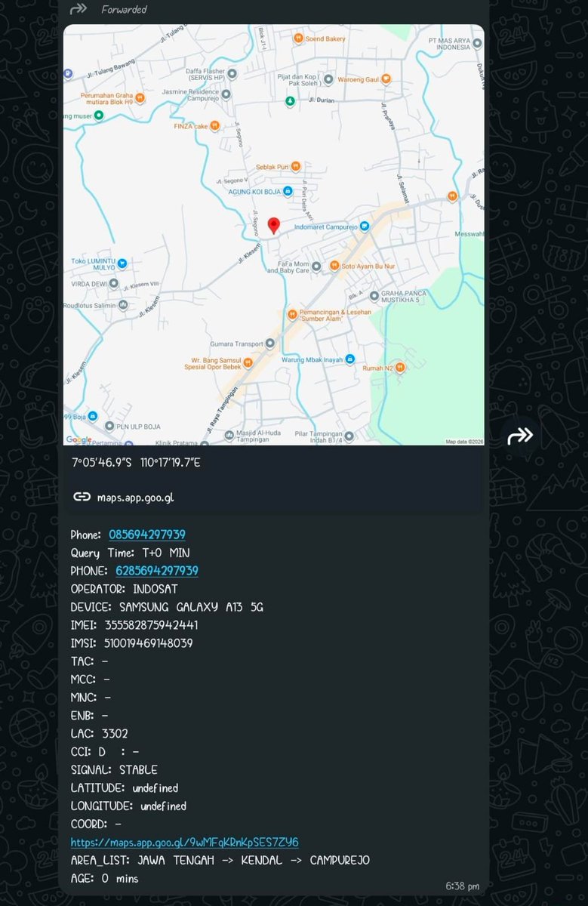
Task: Click Waroeng Gaul restaurant marker
Action: [386, 78]
